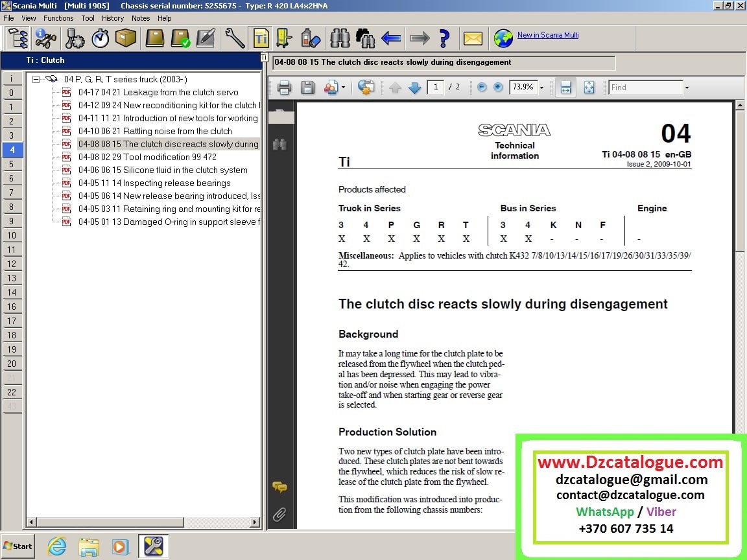Open the PDF comments panel
Viewport: 747px width, 560px height.
tap(279, 487)
